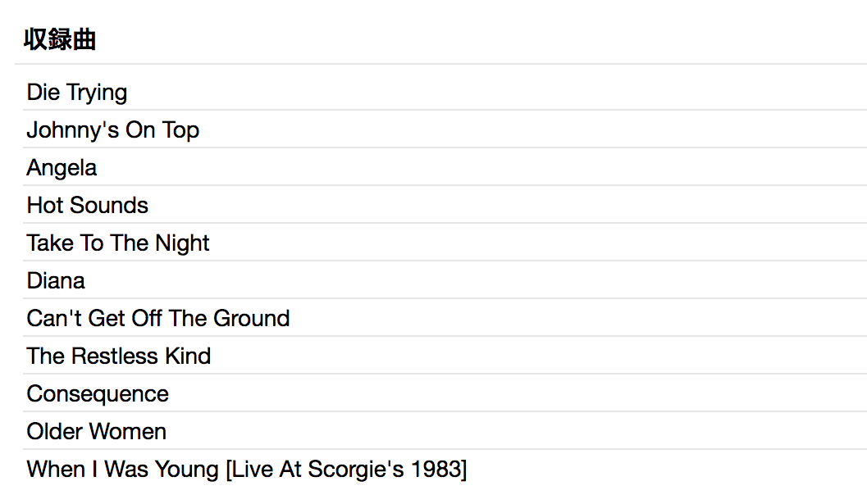The width and height of the screenshot is (867, 504).
Task: Select When I Was Young live track
Action: click(246, 469)
